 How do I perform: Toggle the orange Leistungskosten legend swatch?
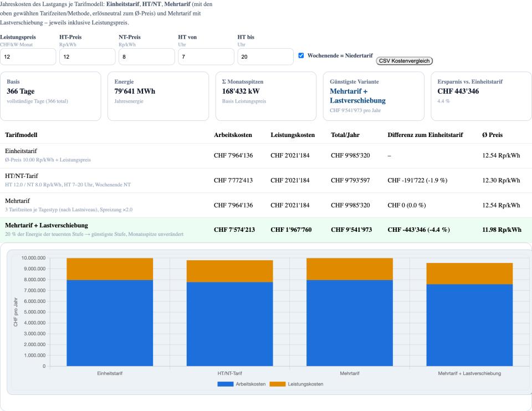point(278,384)
